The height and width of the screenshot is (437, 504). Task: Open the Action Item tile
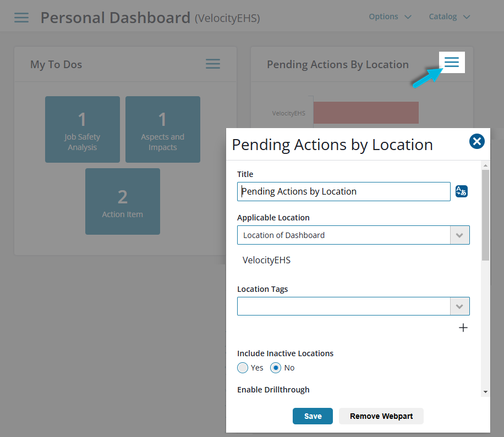[123, 202]
